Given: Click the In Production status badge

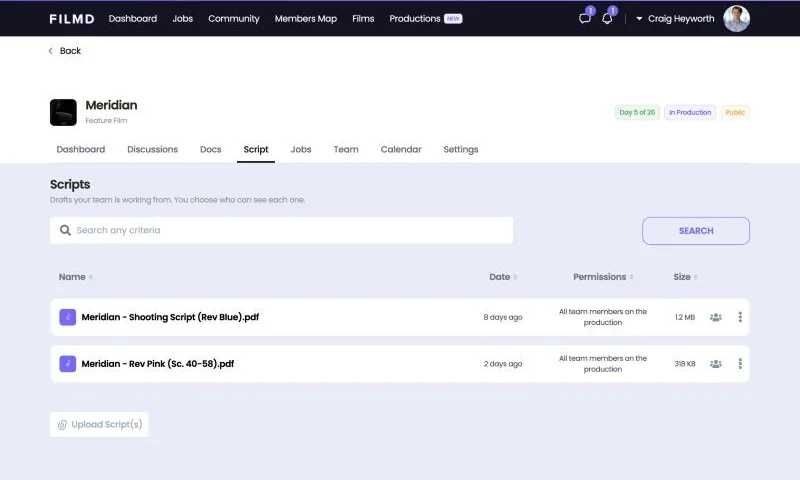Looking at the screenshot, I should 690,112.
